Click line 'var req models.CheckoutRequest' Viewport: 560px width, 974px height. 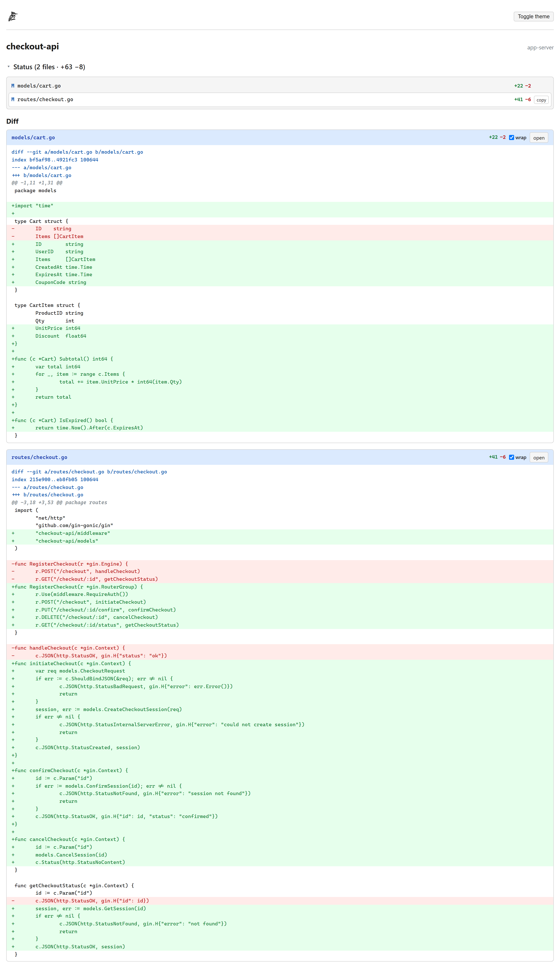click(280, 671)
